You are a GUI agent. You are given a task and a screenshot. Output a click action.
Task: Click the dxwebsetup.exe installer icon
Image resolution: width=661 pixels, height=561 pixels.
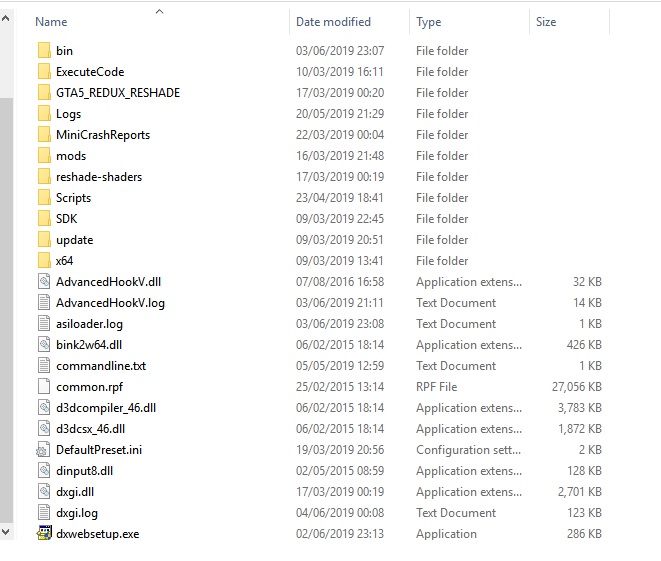pyautogui.click(x=44, y=533)
